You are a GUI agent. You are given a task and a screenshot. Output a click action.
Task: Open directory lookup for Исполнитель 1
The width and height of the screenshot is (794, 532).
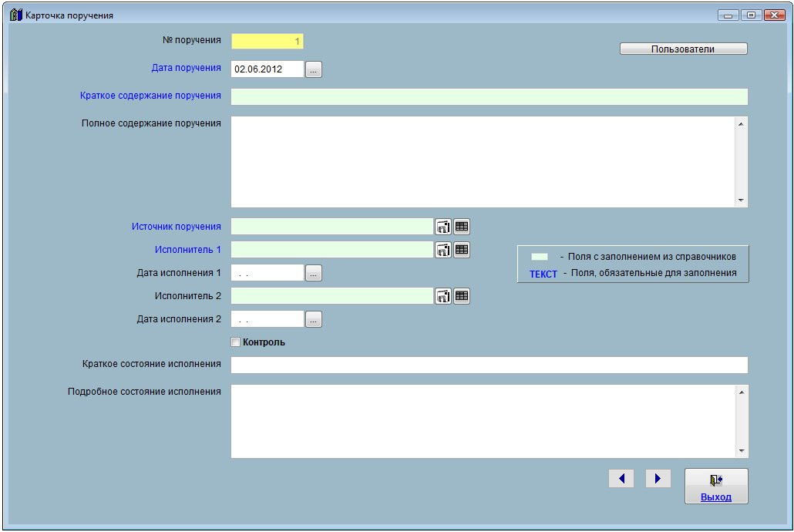click(443, 250)
